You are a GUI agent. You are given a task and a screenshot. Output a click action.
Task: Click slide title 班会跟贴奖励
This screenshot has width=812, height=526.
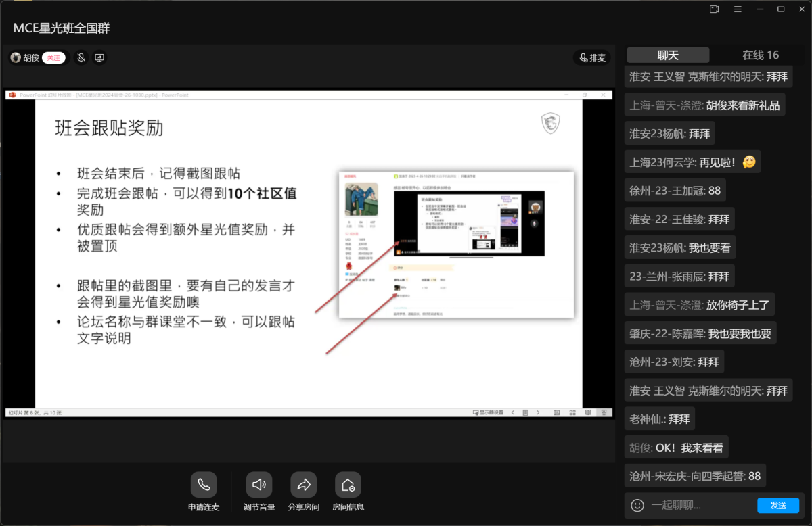click(x=109, y=128)
